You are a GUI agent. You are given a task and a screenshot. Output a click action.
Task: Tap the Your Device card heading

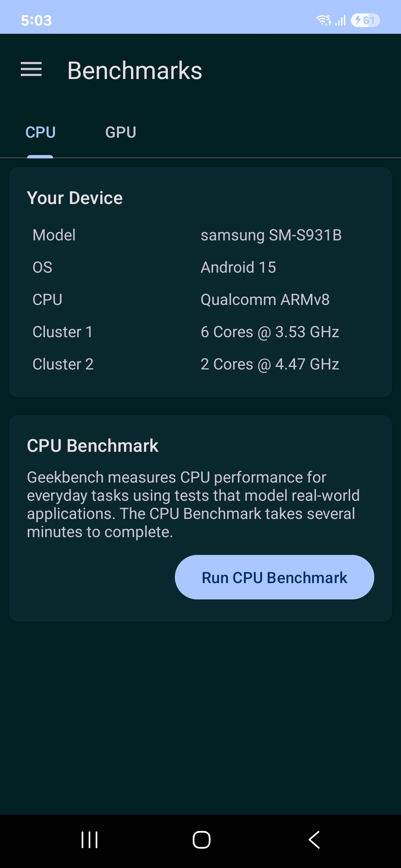[x=75, y=198]
